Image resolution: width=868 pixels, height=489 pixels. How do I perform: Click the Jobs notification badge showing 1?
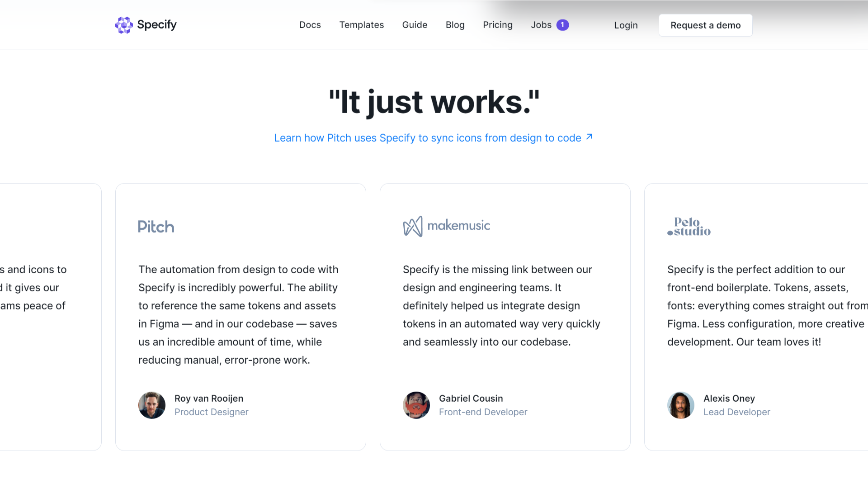click(562, 25)
